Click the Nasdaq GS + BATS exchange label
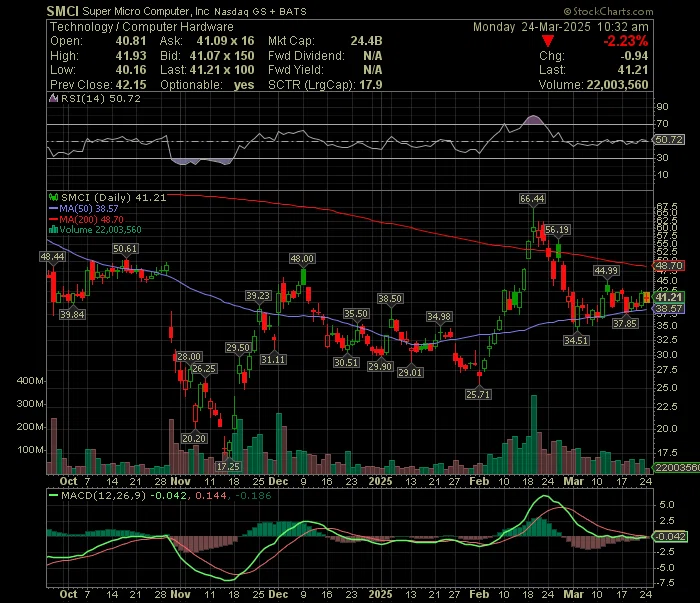Viewport: 700px width, 603px height. click(x=260, y=12)
